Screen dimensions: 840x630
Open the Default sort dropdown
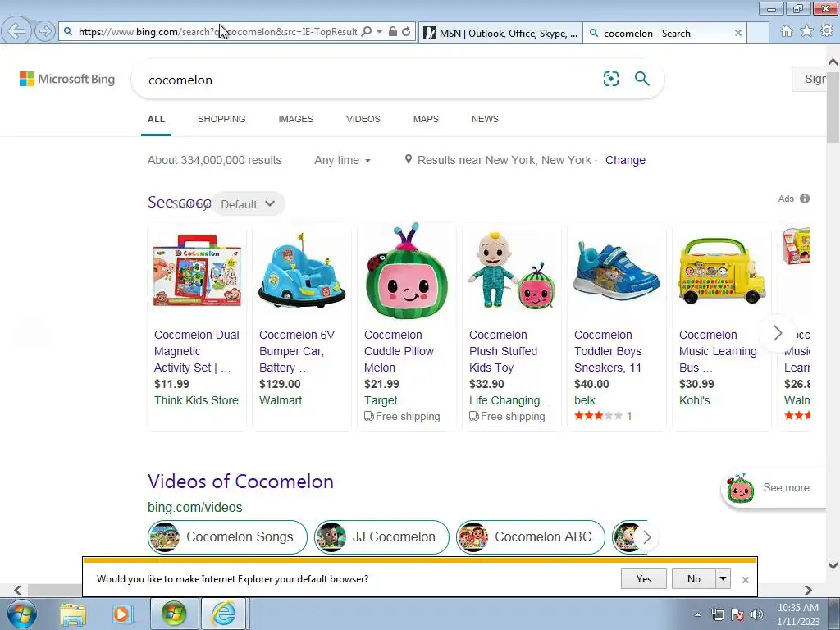(248, 204)
